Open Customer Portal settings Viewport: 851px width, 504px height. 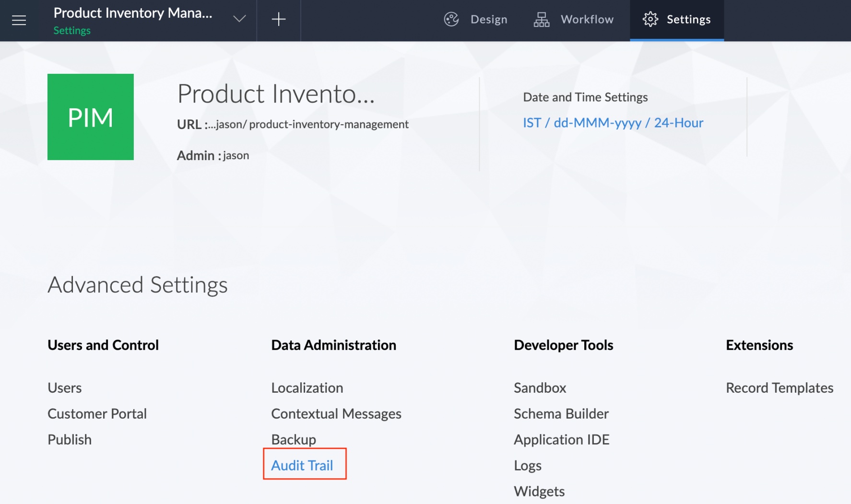(x=97, y=413)
